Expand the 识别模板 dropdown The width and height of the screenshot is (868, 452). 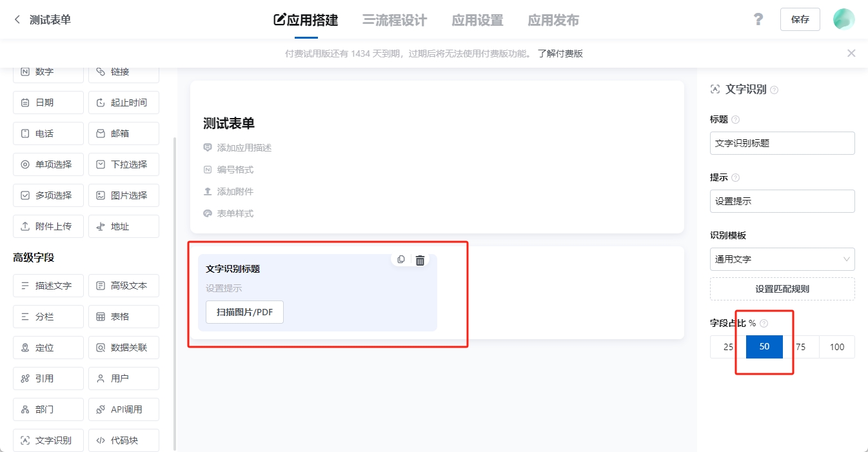pos(782,259)
